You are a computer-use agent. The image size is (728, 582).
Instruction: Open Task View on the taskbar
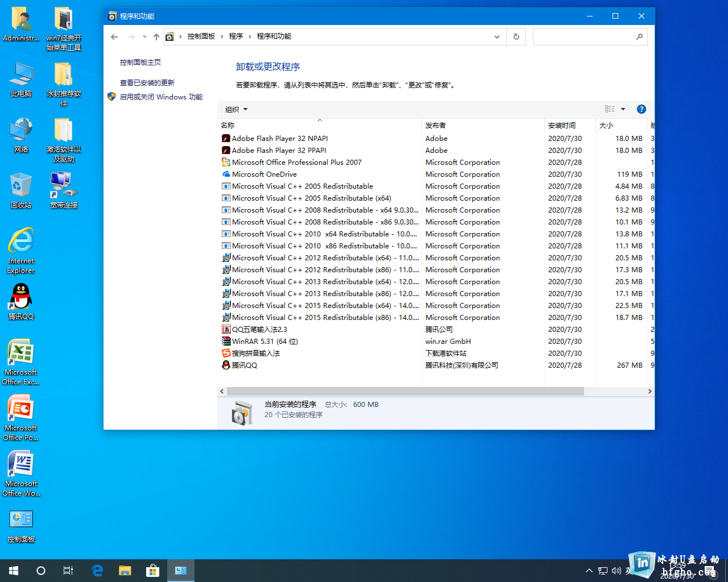[68, 571]
